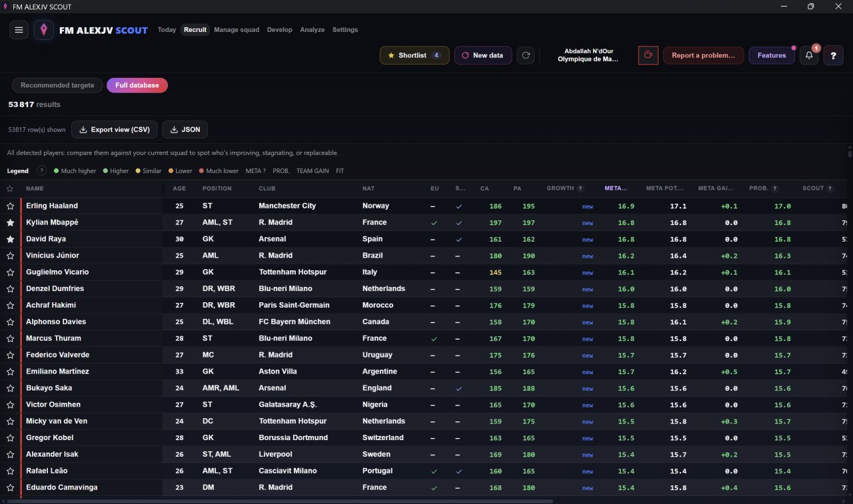Star Gregor Kobel for the shortlist

(x=10, y=438)
